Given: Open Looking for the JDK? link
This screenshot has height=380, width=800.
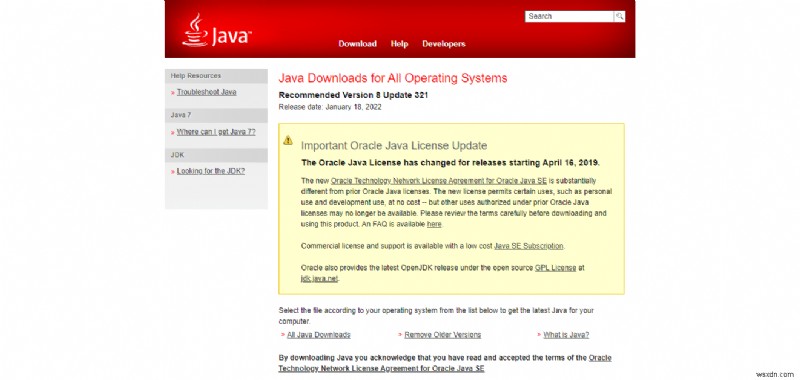Looking at the screenshot, I should pyautogui.click(x=211, y=171).
